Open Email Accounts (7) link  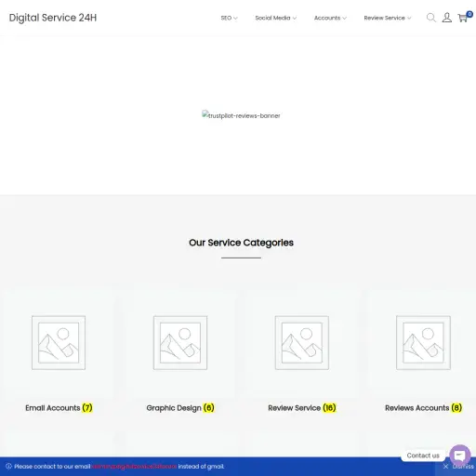point(59,408)
